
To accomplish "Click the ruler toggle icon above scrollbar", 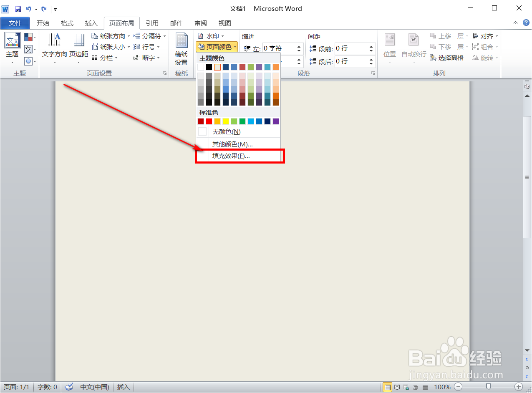I will click(527, 86).
